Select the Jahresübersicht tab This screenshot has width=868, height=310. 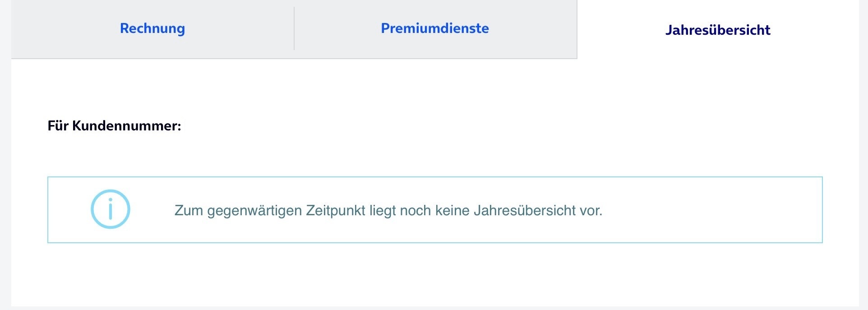click(x=718, y=30)
